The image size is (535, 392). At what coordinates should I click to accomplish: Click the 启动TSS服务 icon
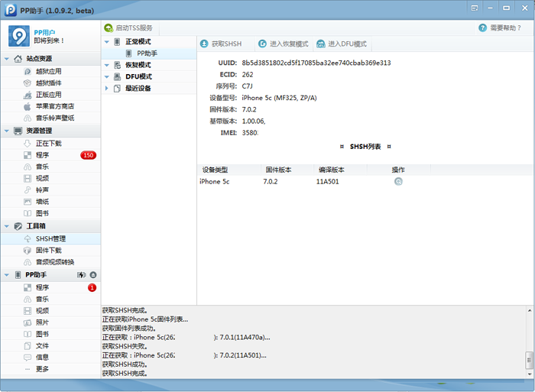[x=109, y=28]
